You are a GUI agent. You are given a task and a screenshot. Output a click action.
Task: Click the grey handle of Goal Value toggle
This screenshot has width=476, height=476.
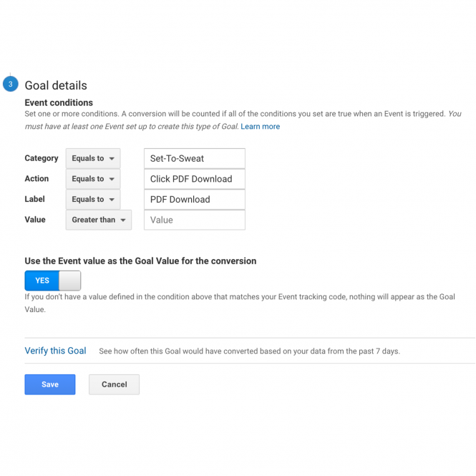(x=70, y=281)
